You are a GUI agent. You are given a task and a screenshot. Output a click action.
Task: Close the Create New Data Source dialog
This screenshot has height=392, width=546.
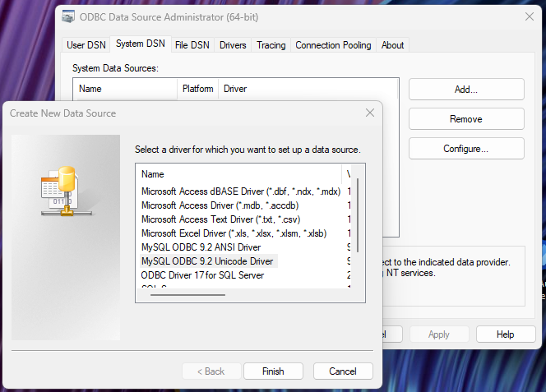point(369,113)
